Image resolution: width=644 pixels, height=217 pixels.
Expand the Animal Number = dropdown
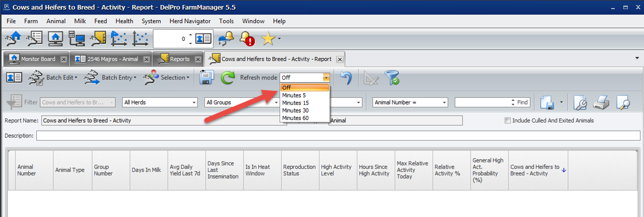pyautogui.click(x=410, y=102)
